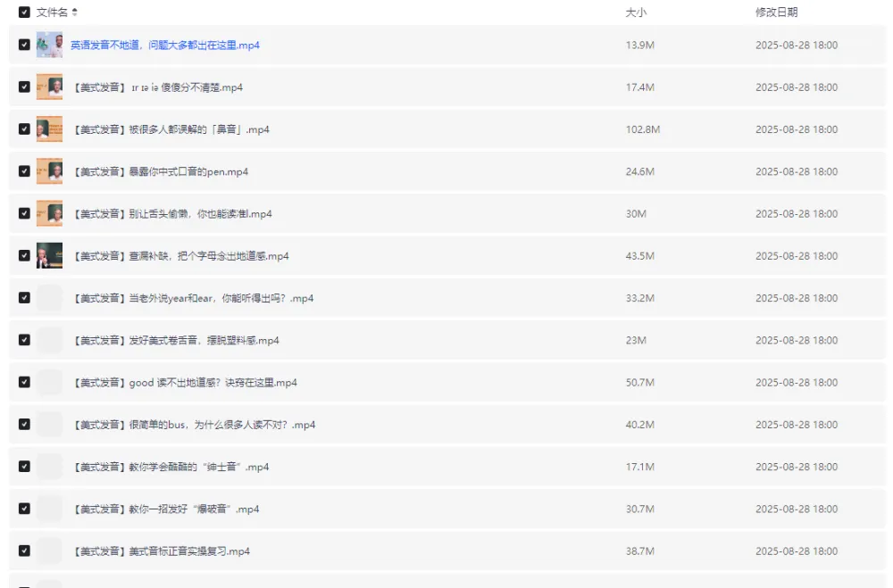Image resolution: width=893 pixels, height=588 pixels.
Task: Click the 发好美式卷舌音 file name
Action: click(176, 340)
